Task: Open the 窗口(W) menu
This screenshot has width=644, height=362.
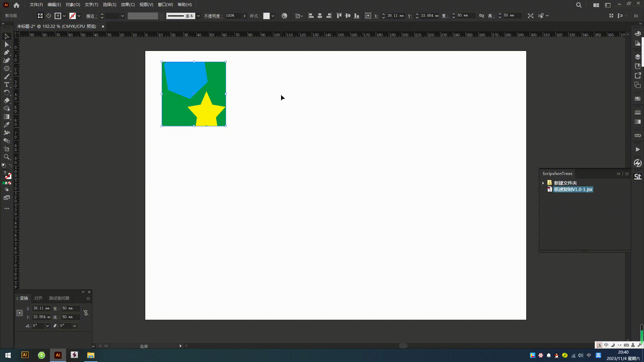Action: [165, 5]
